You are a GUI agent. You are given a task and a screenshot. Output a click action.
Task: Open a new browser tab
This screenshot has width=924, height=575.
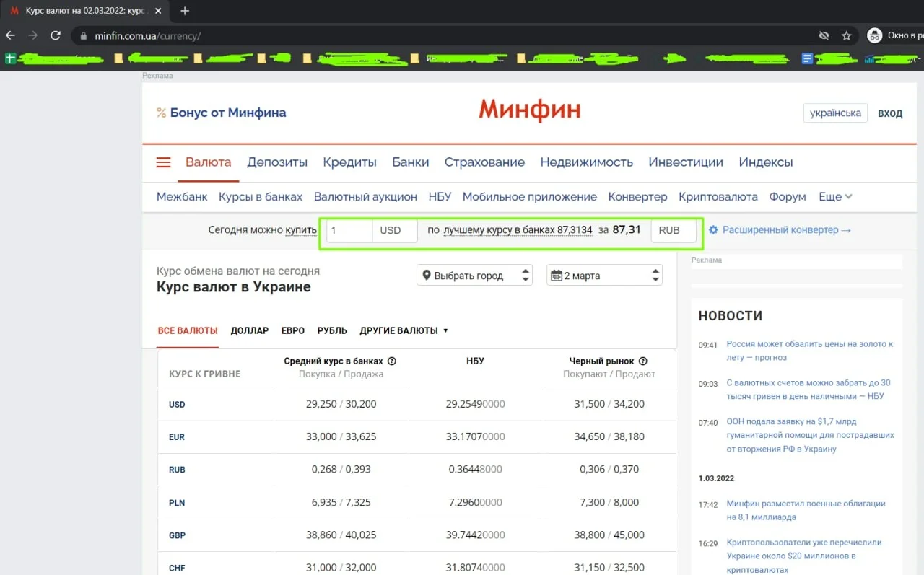[x=185, y=11]
